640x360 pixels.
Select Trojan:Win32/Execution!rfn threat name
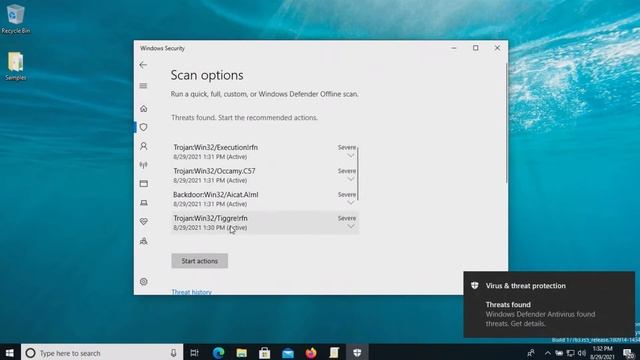(216, 147)
